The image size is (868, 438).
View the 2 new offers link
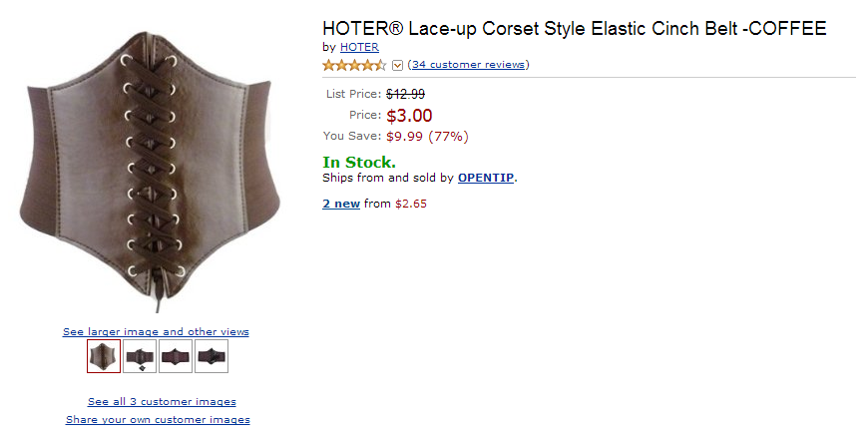click(x=341, y=204)
